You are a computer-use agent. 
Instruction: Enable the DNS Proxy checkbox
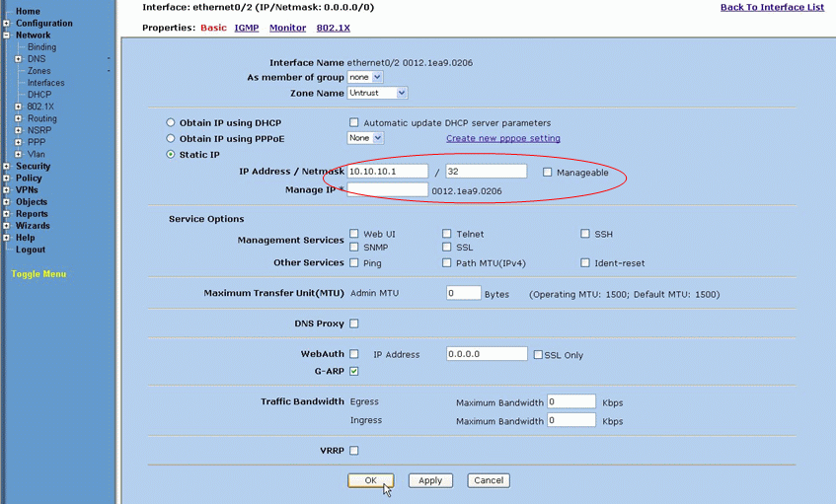[x=354, y=324]
